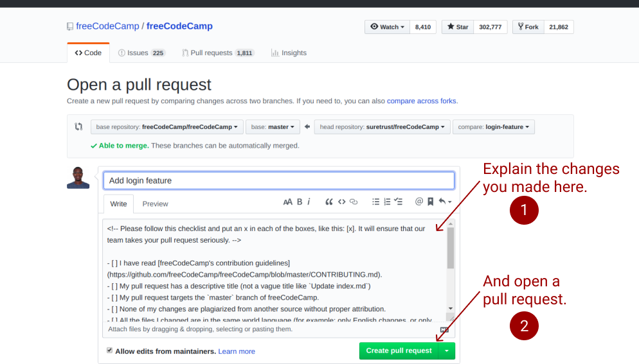Click into the pull request description textarea
The image size is (639, 364).
pyautogui.click(x=274, y=270)
